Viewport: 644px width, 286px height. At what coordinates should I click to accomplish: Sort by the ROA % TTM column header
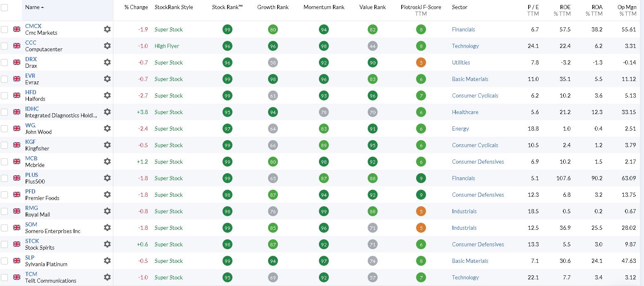click(x=594, y=10)
